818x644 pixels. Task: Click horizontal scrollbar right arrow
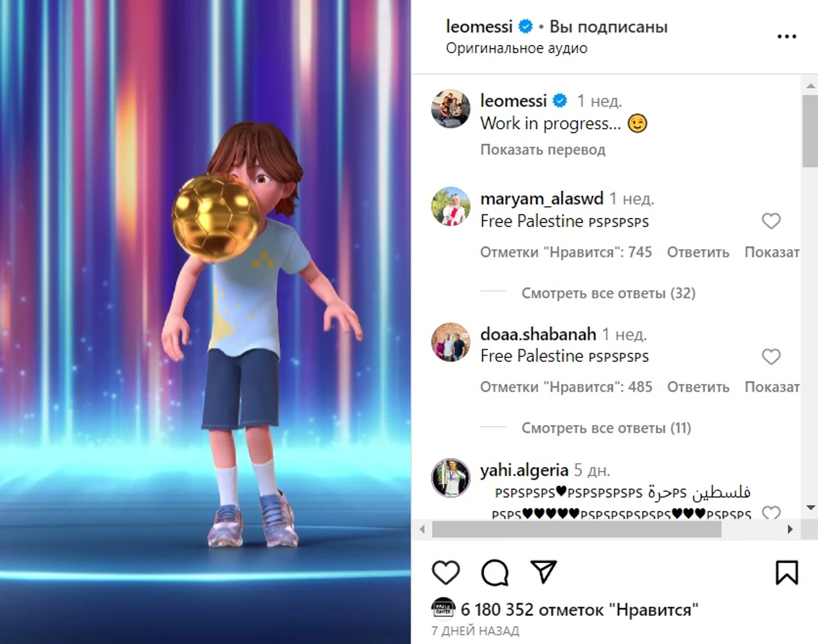tap(790, 529)
